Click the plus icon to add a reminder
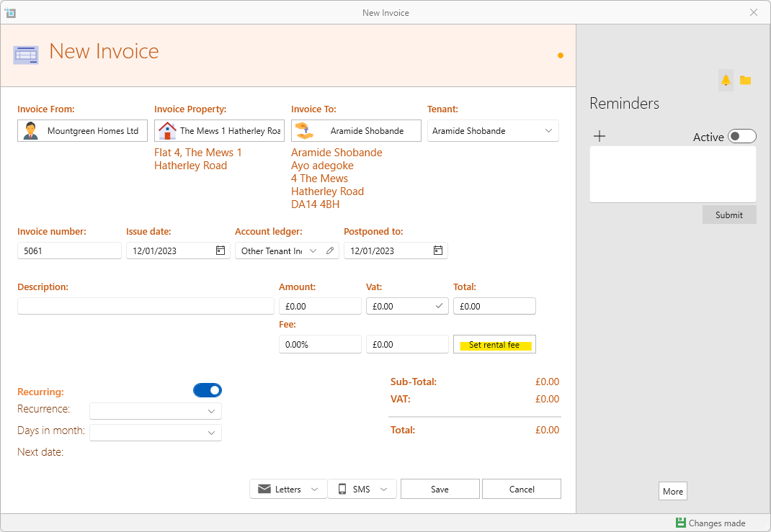Screen dimensions: 771x532 tap(600, 136)
